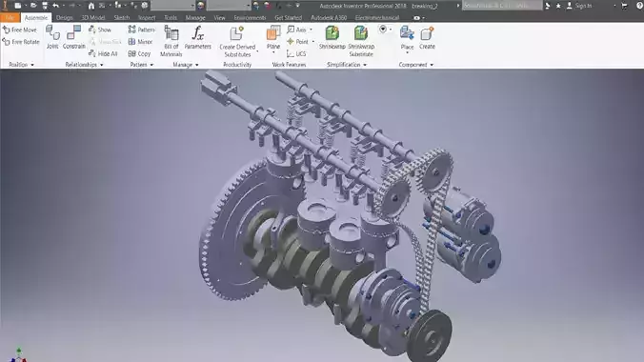The height and width of the screenshot is (362, 644).
Task: Click the Help question mark icon
Action: click(x=640, y=6)
